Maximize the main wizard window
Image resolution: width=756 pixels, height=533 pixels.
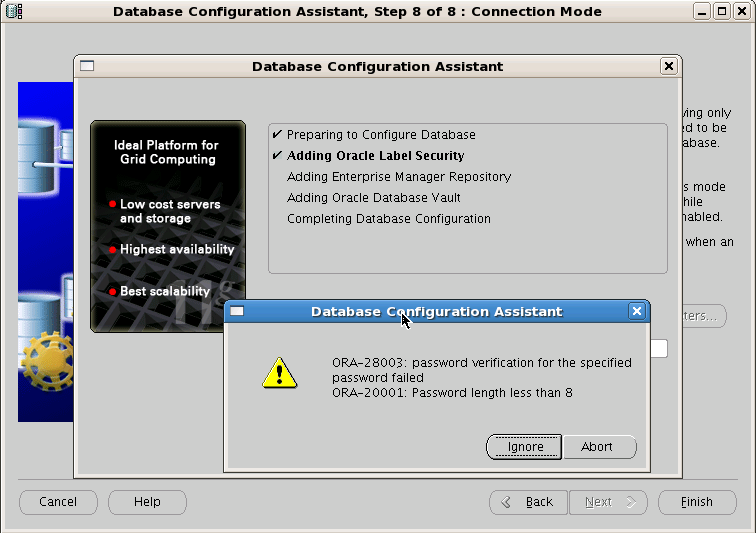(x=722, y=11)
